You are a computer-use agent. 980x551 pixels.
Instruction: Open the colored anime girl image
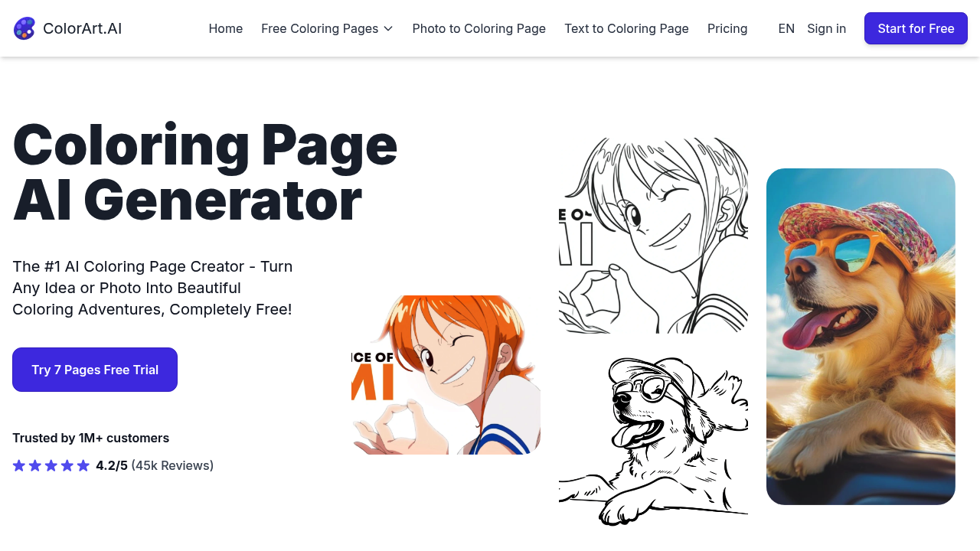pos(446,375)
